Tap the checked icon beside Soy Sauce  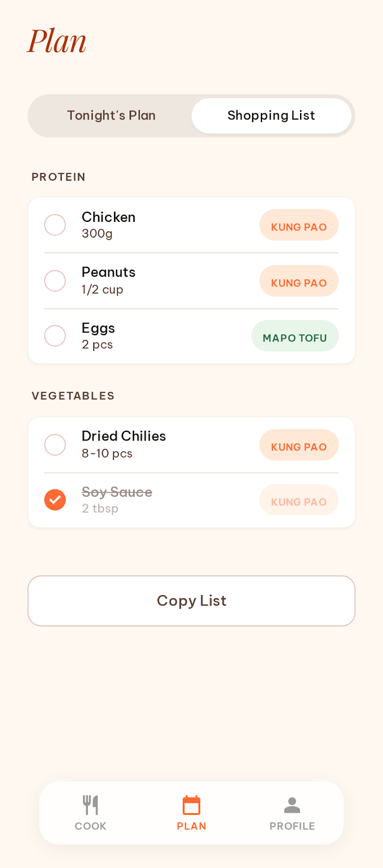pyautogui.click(x=55, y=500)
